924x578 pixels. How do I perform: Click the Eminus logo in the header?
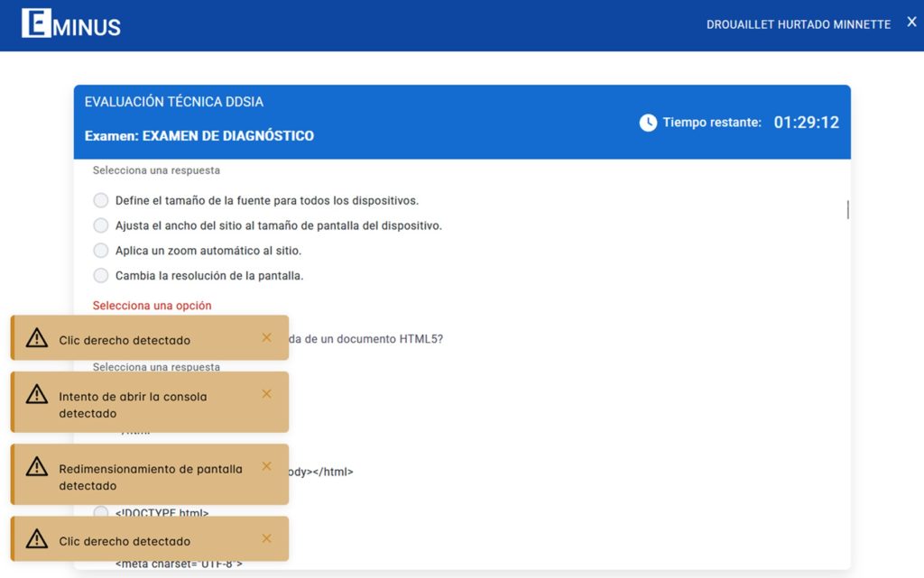pos(71,23)
